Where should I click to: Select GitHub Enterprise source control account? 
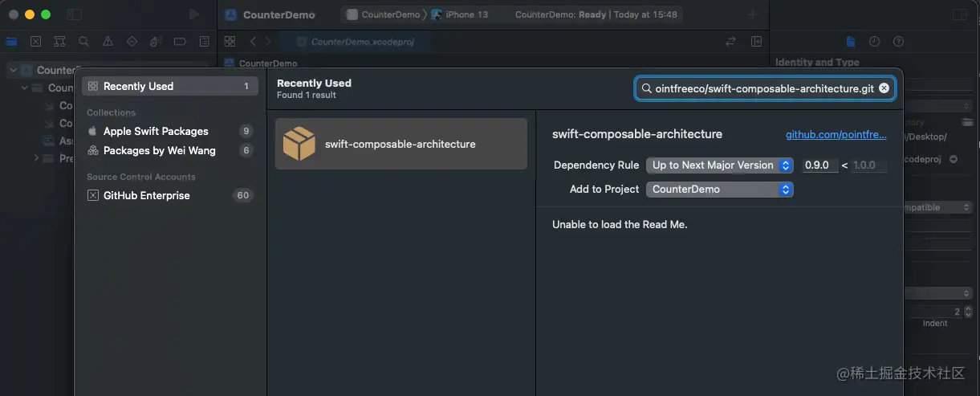pyautogui.click(x=169, y=195)
